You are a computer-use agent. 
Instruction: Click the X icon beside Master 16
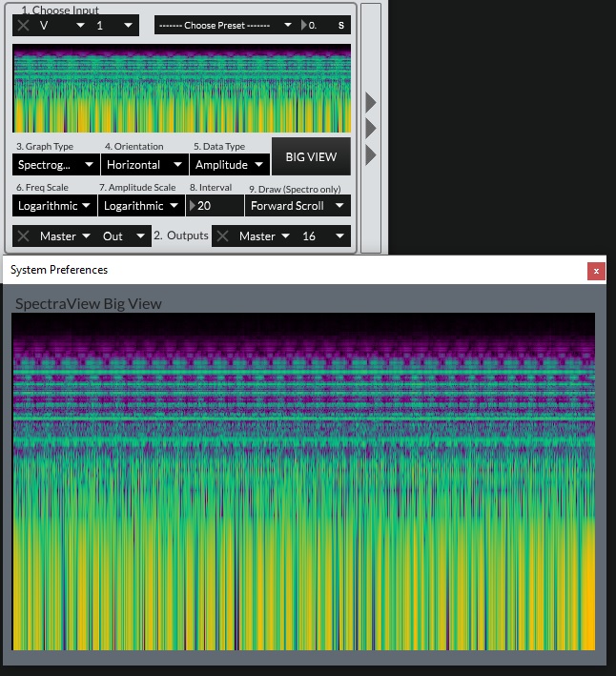(223, 236)
